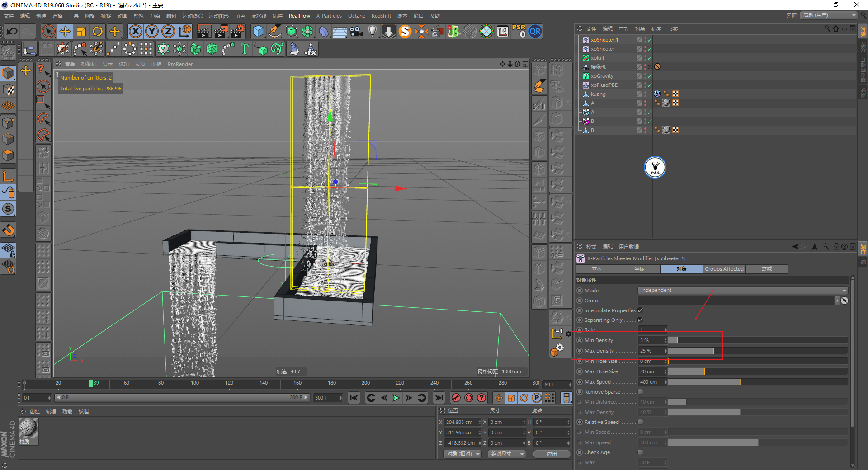Uncheck Interpolate Properties checkbox
The width and height of the screenshot is (868, 470).
[640, 310]
